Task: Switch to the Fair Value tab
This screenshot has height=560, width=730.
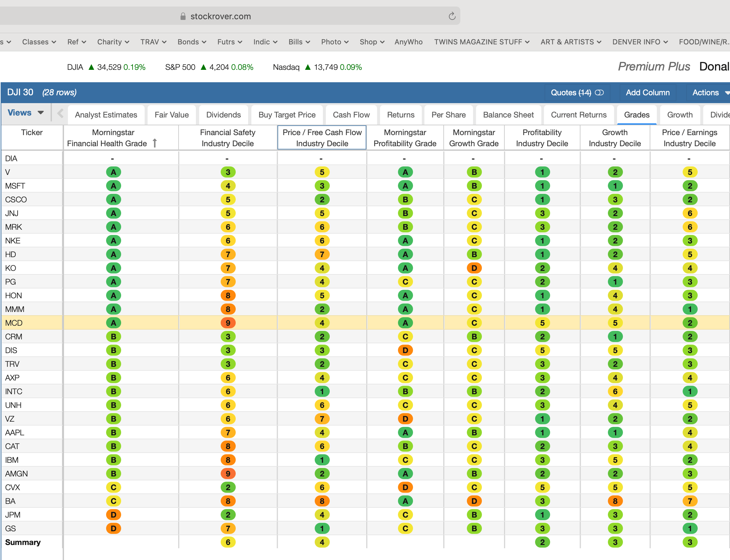Action: [x=172, y=115]
